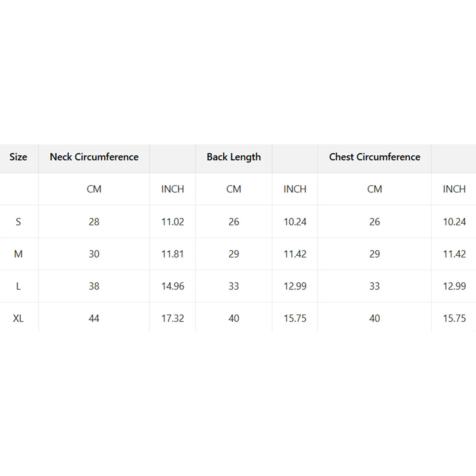This screenshot has width=476, height=476.
Task: Click the Size column header
Action: [x=18, y=157]
